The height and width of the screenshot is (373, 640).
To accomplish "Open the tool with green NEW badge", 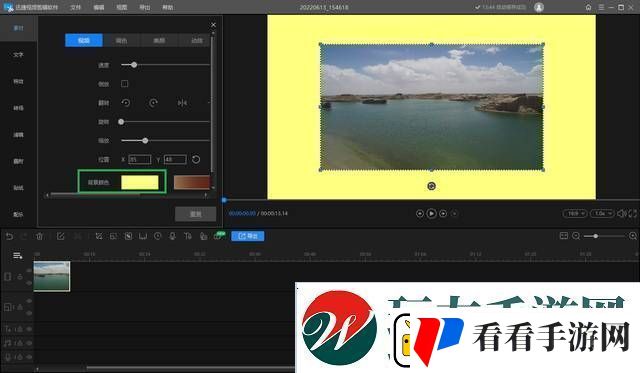I will pyautogui.click(x=219, y=236).
